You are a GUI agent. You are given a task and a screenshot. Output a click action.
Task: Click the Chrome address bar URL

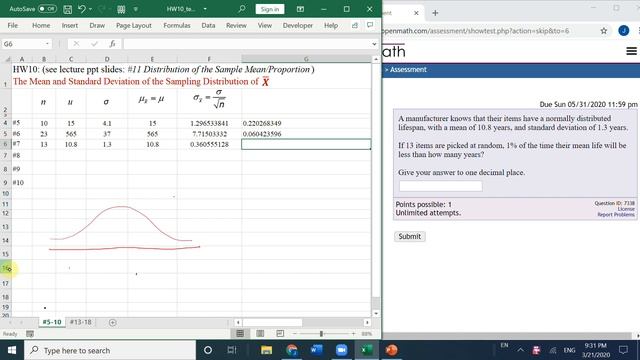pos(476,31)
